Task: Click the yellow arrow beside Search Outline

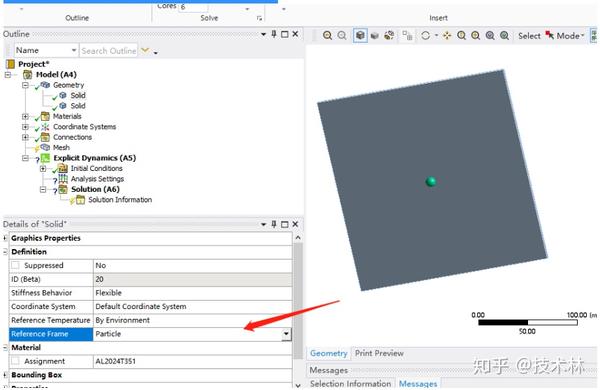Action: (145, 50)
